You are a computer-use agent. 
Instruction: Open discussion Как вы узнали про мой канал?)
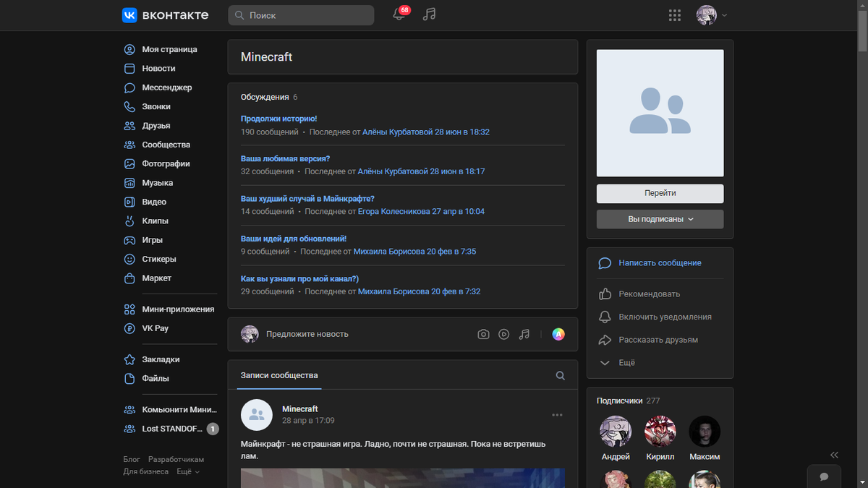[299, 278]
